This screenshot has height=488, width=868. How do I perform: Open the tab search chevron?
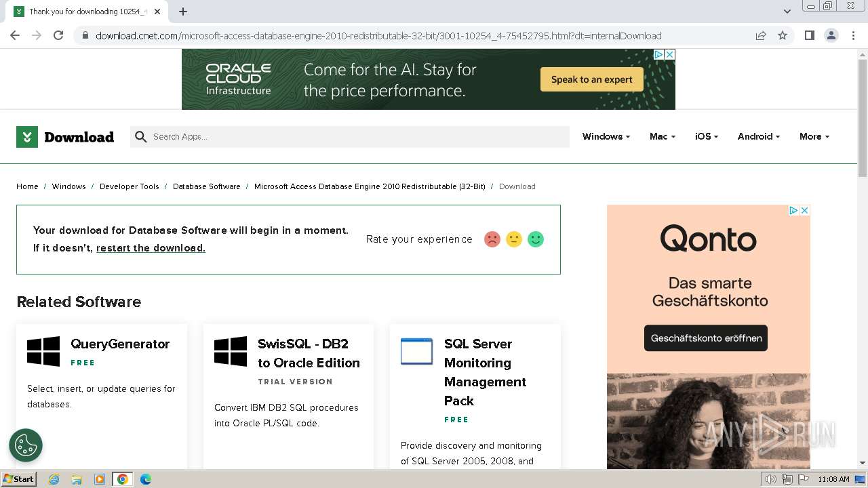click(x=787, y=11)
